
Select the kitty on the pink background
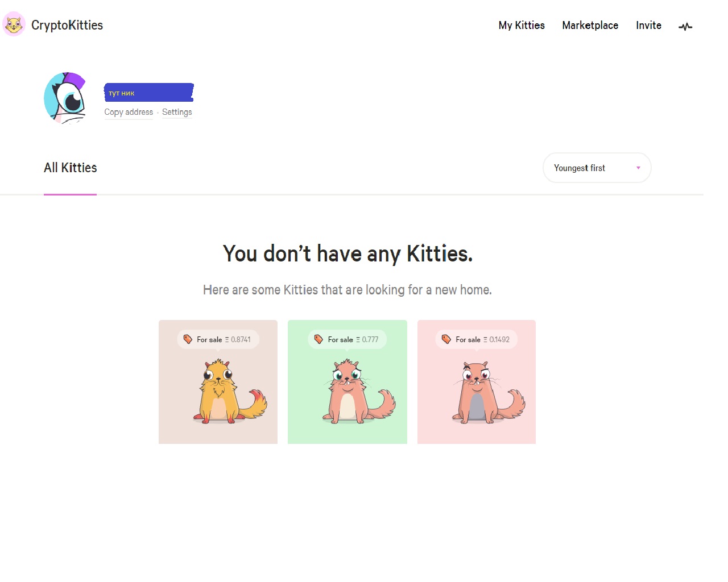pos(477,392)
